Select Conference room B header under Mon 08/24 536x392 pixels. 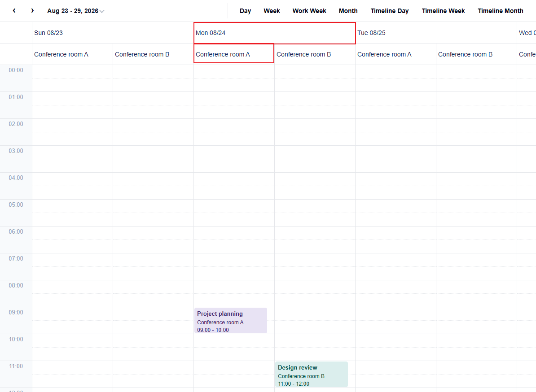(315, 54)
